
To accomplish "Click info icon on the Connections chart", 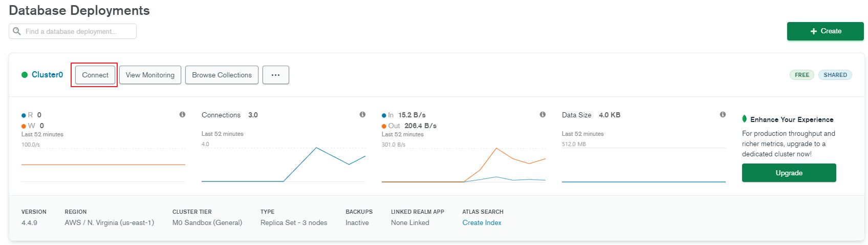I will [362, 115].
